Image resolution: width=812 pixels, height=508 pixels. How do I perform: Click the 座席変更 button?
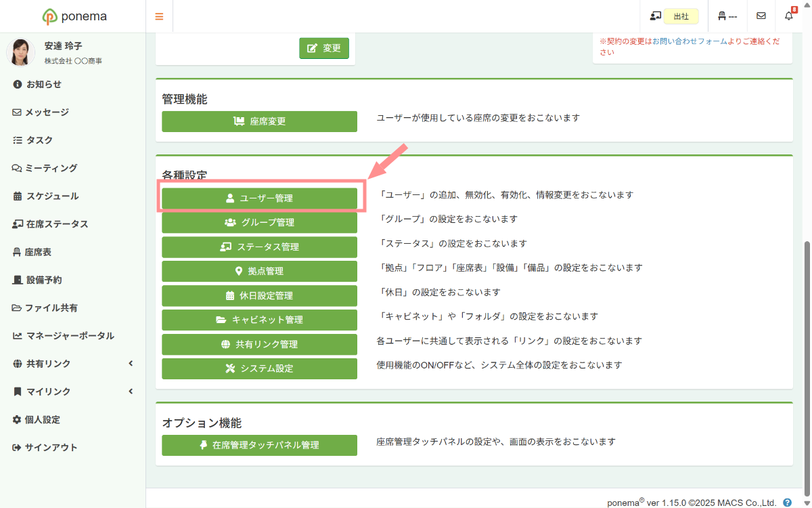pyautogui.click(x=259, y=121)
